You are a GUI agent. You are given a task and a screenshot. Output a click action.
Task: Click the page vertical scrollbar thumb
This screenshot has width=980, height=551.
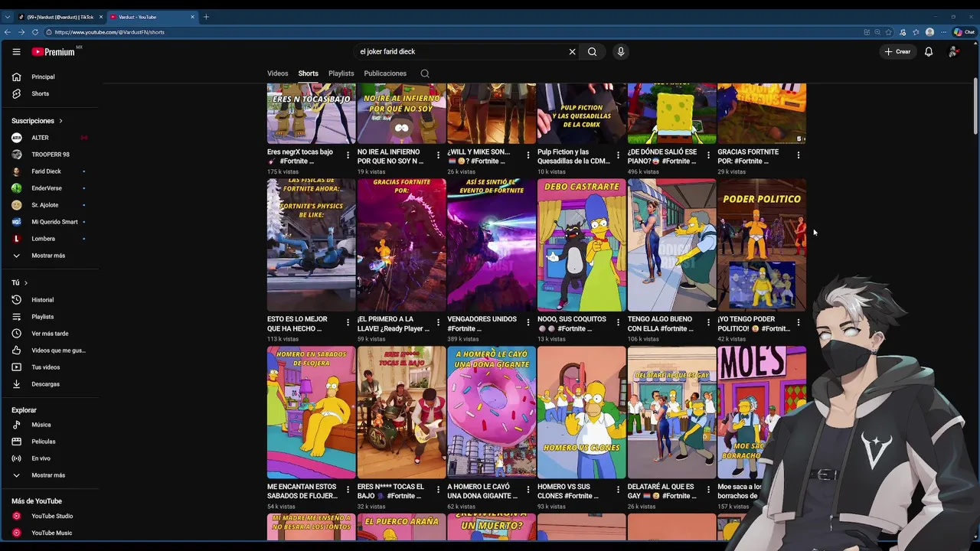[x=975, y=107]
